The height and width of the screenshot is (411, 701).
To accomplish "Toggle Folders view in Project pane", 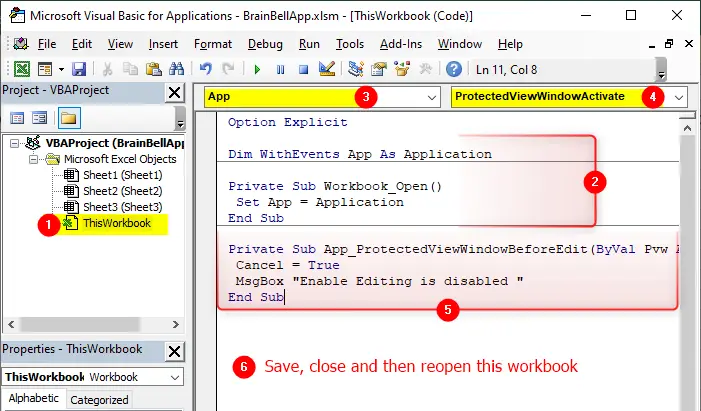I will (x=69, y=118).
